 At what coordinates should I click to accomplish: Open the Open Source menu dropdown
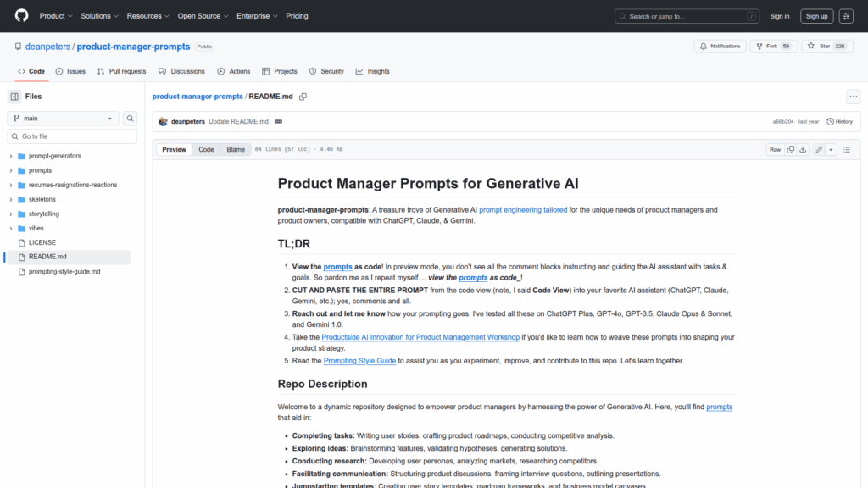coord(203,16)
